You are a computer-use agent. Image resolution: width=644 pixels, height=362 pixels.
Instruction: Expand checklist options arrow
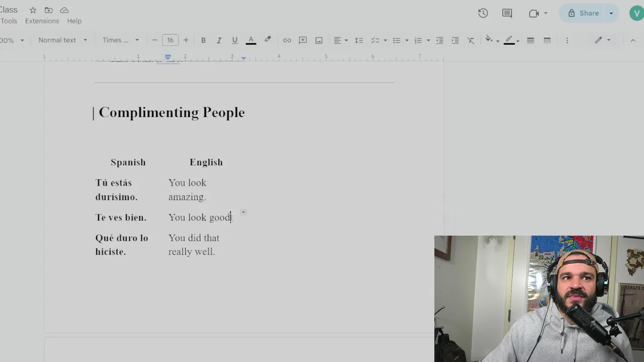pyautogui.click(x=385, y=40)
